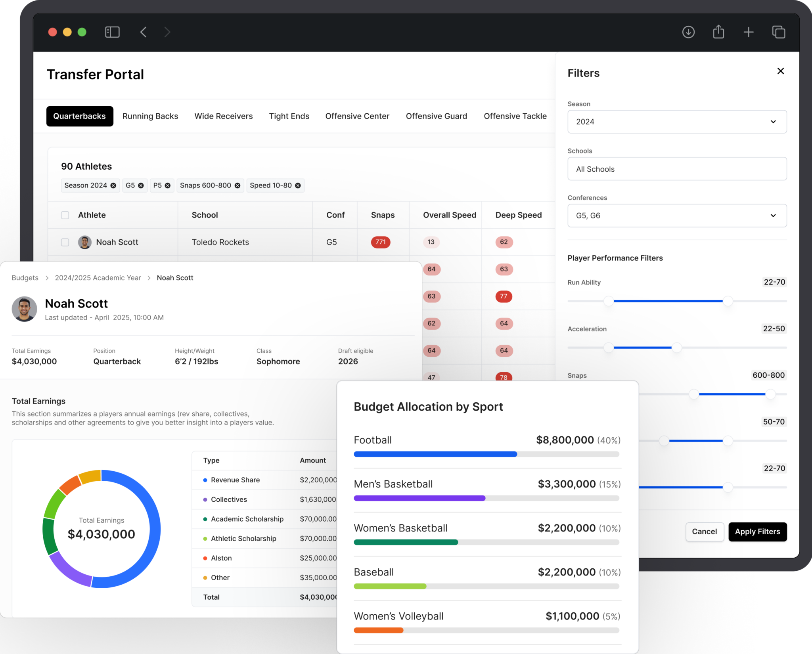Click the All Schools input field

(x=677, y=169)
